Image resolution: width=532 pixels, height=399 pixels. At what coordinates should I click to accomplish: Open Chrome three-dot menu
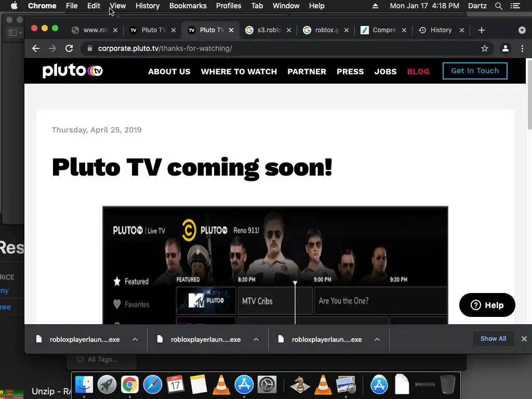click(x=522, y=48)
